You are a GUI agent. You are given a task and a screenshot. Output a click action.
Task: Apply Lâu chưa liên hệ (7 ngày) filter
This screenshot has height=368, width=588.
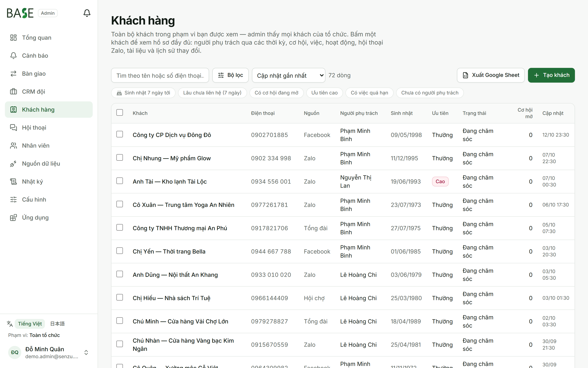pyautogui.click(x=212, y=93)
